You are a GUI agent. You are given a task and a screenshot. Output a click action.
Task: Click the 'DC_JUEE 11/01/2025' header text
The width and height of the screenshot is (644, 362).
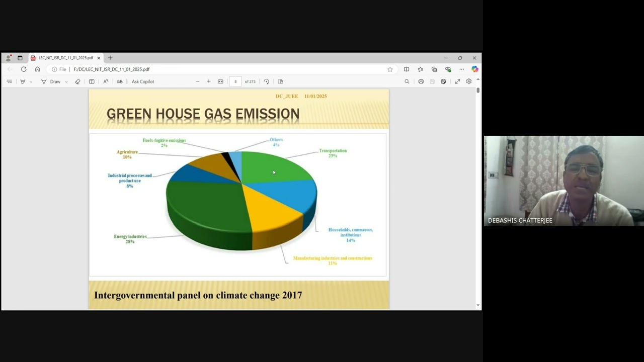[x=301, y=96]
